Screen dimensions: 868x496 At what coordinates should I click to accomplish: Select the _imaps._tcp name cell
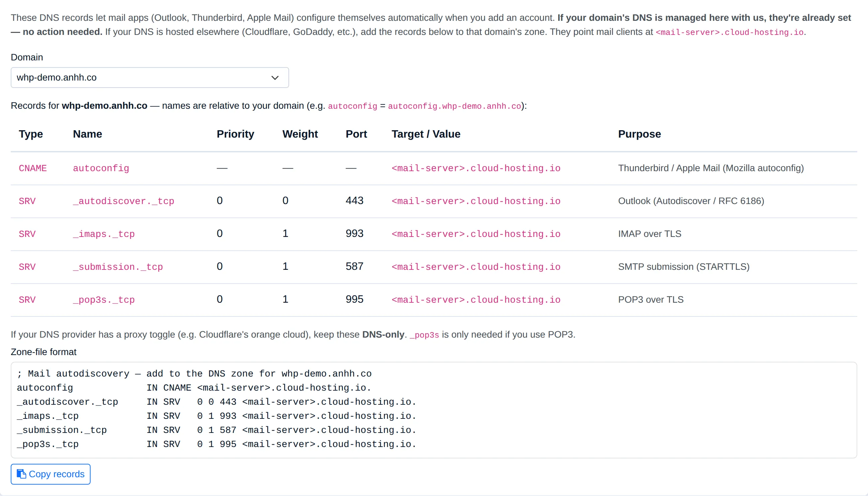(104, 234)
